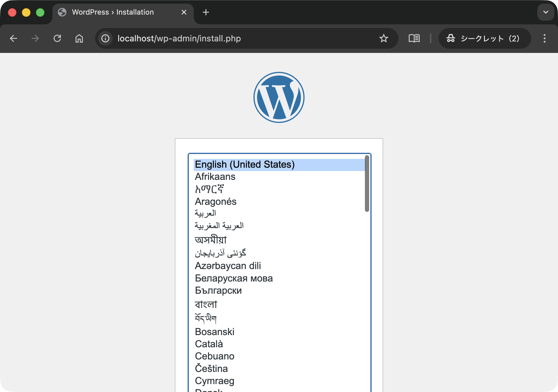Click the WordPress logo
Viewport: 558px width, 392px height.
279,97
